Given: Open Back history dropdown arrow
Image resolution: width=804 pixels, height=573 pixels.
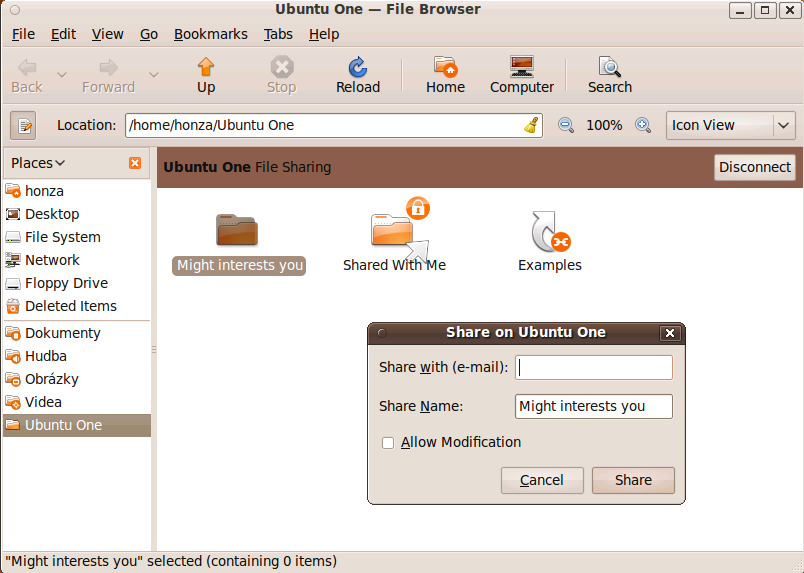Looking at the screenshot, I should (62, 75).
